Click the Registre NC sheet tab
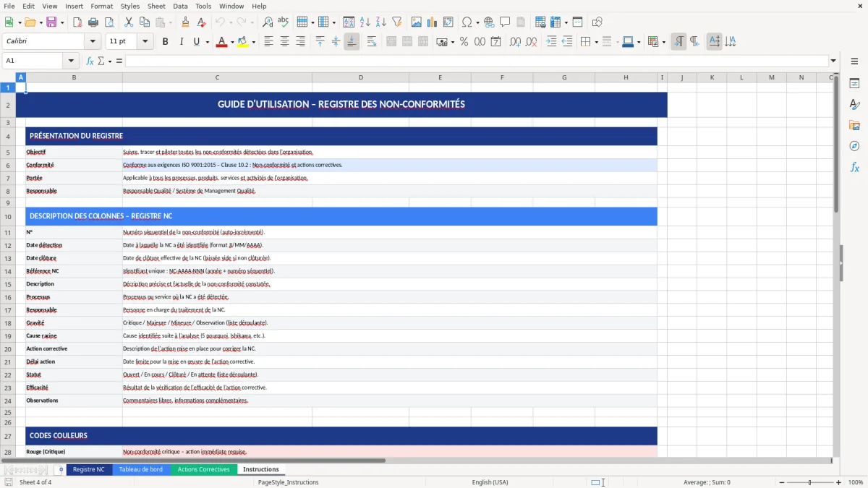Screen dimensions: 868x488 coord(89,468)
